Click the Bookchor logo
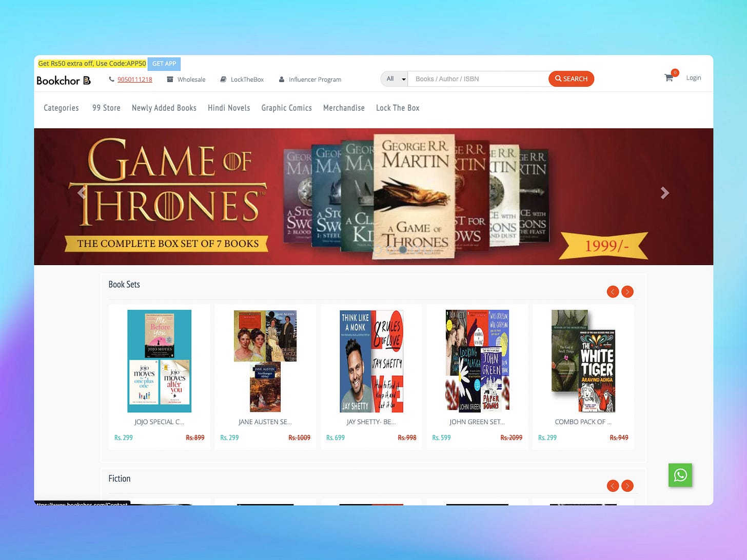This screenshot has height=560, width=747. tap(64, 81)
